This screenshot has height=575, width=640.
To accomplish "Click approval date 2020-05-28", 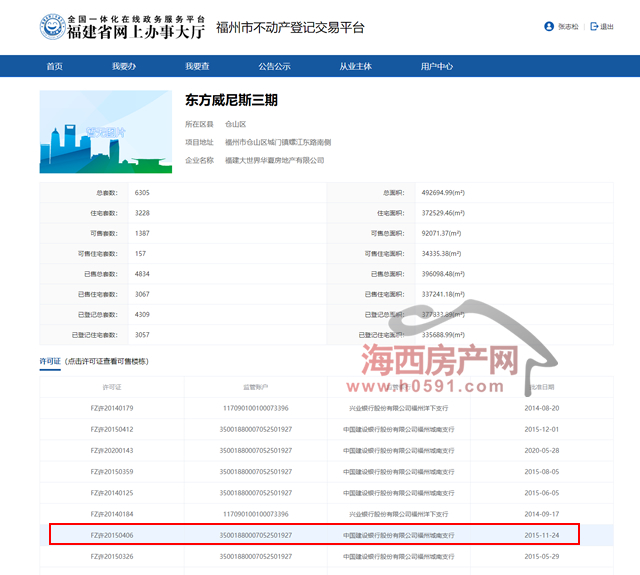I will [x=542, y=451].
